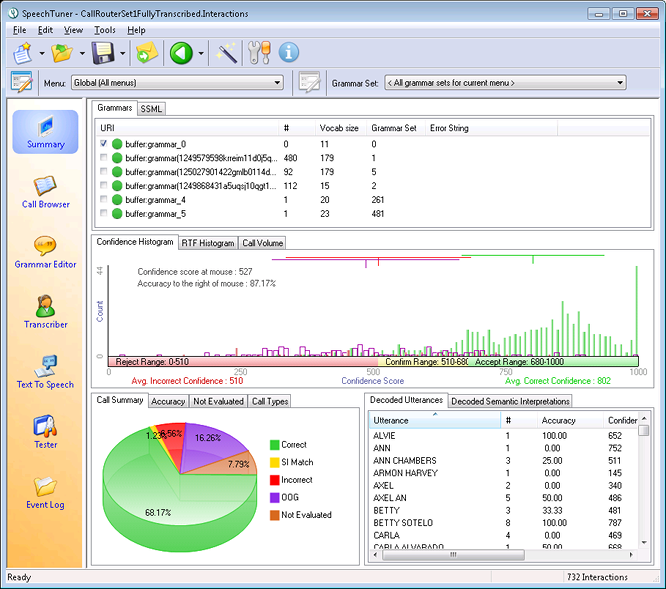Open the File menu
666x589 pixels.
pos(20,30)
